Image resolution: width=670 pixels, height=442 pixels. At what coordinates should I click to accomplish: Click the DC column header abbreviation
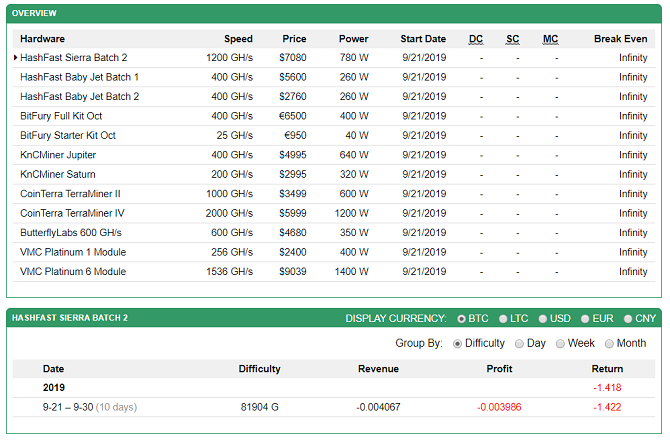click(476, 39)
